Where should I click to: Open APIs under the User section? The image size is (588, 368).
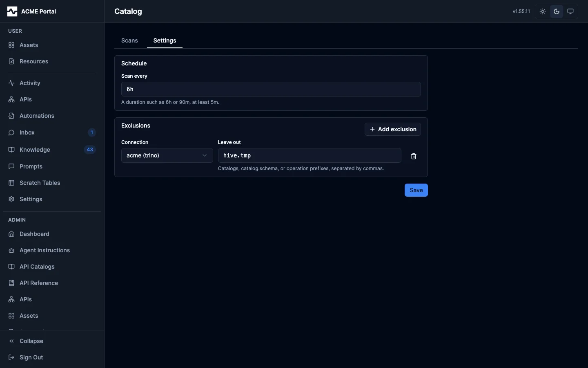(52, 99)
